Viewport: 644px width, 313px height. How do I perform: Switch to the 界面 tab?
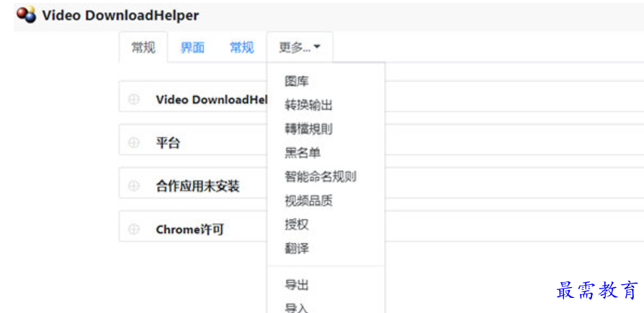pos(192,48)
